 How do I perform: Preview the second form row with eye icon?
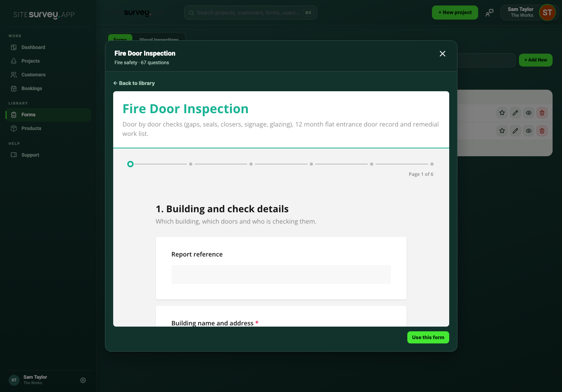pyautogui.click(x=529, y=131)
